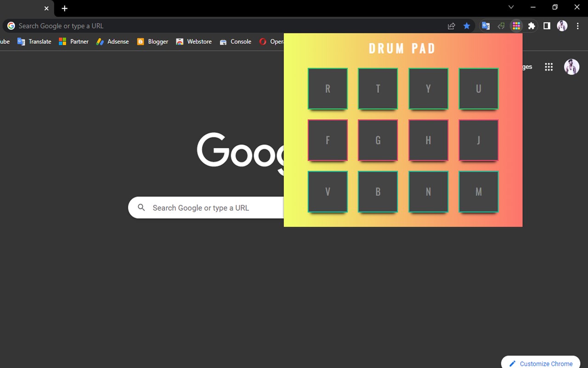
Task: Open the share page icon
Action: point(452,26)
